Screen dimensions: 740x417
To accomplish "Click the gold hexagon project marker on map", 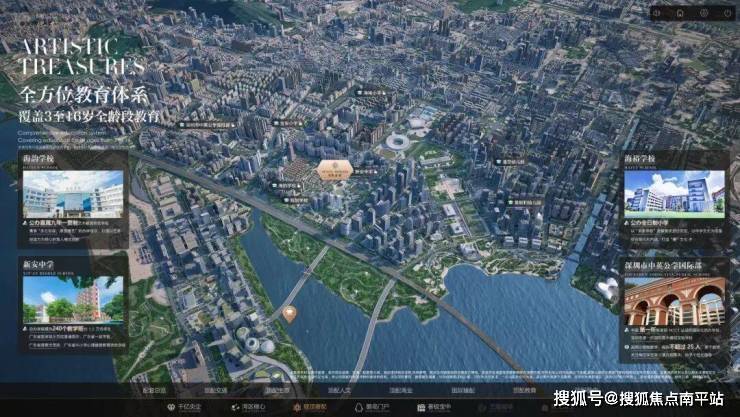I will tap(332, 169).
